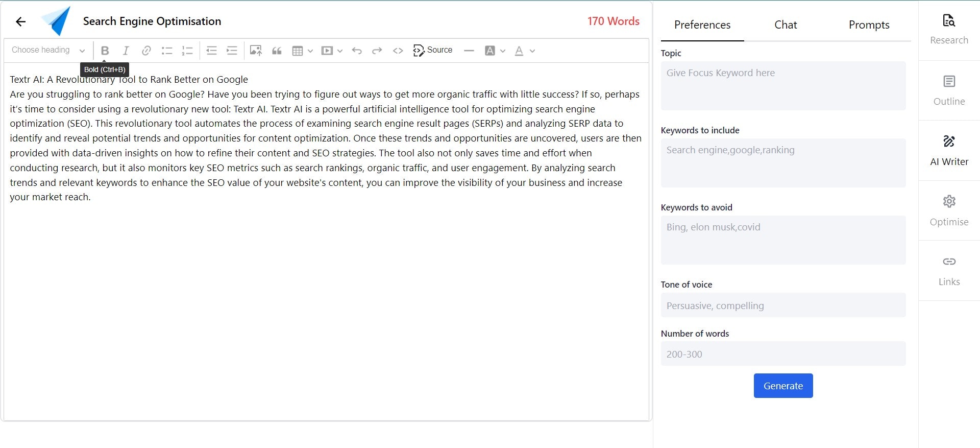
Task: Click the Search Engine Optimisation title
Action: tap(152, 21)
